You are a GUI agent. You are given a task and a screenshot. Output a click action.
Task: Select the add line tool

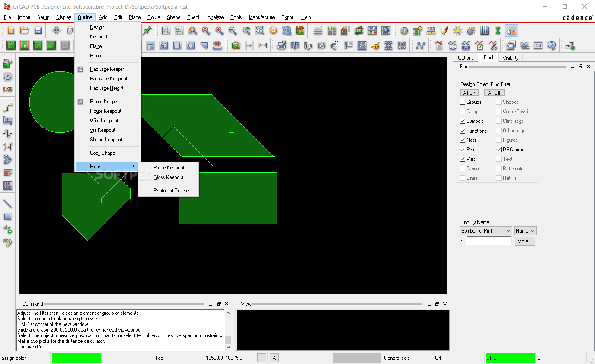(7, 203)
